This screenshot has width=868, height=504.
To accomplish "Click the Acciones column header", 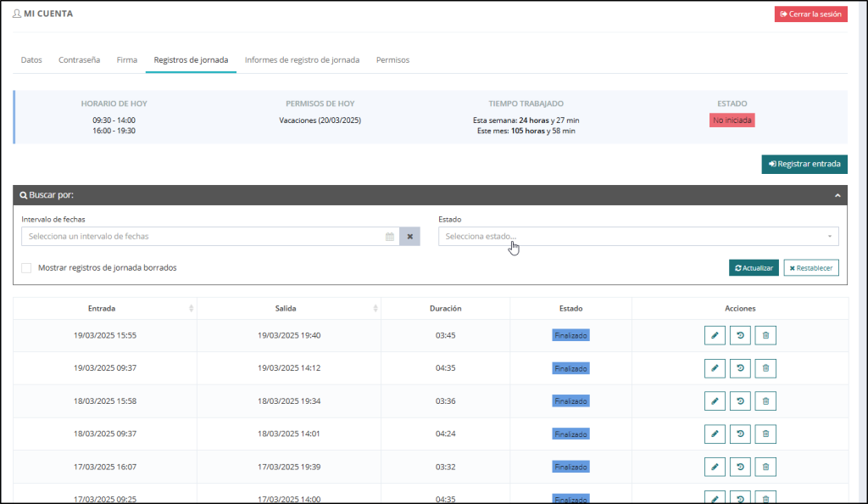I will (740, 309).
